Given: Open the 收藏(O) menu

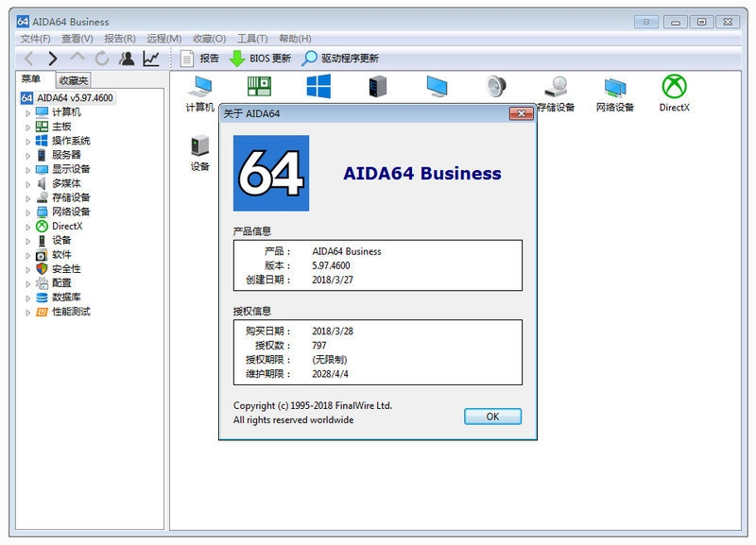Looking at the screenshot, I should click(209, 39).
